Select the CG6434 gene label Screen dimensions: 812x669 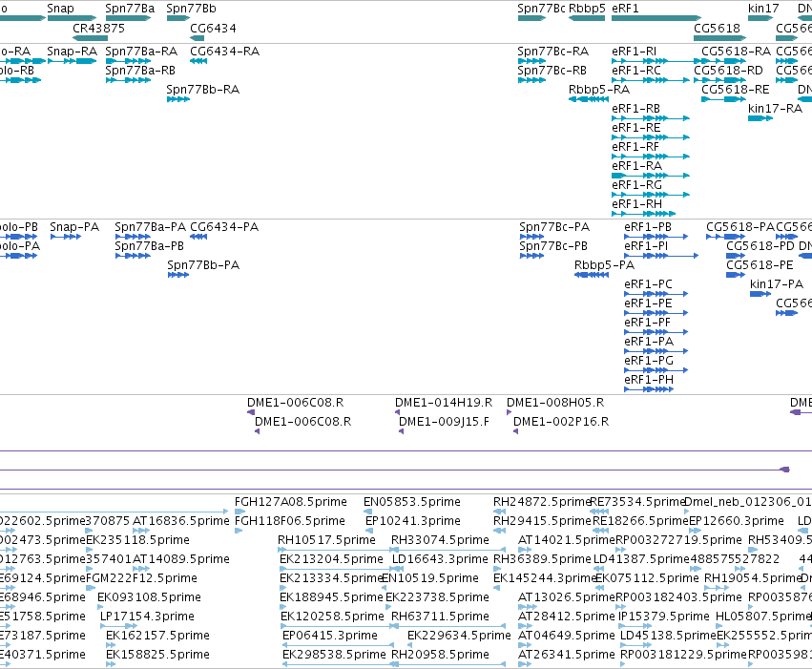(x=213, y=28)
